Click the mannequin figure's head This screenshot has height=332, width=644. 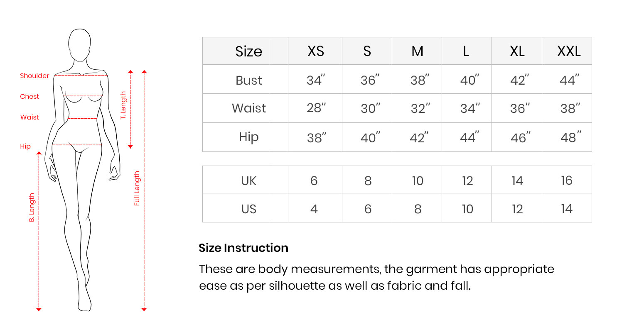(79, 44)
